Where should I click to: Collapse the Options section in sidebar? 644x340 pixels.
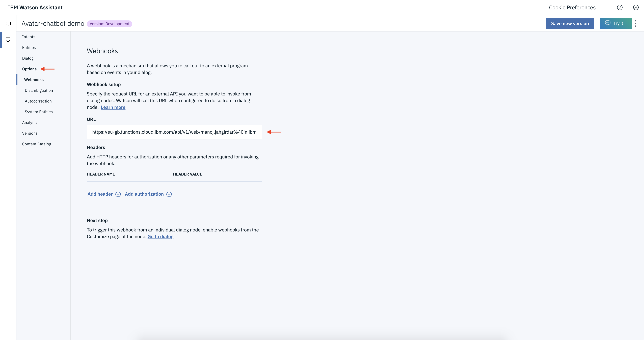[x=29, y=69]
